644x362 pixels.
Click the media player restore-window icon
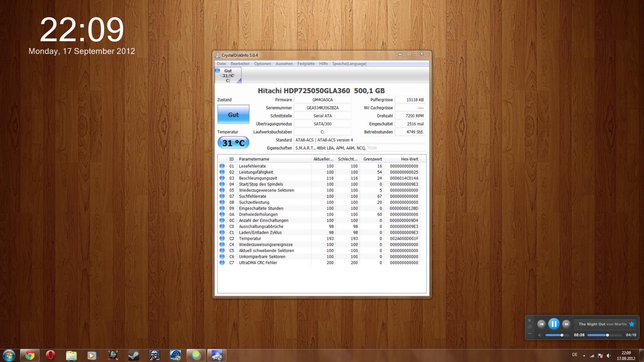[530, 327]
